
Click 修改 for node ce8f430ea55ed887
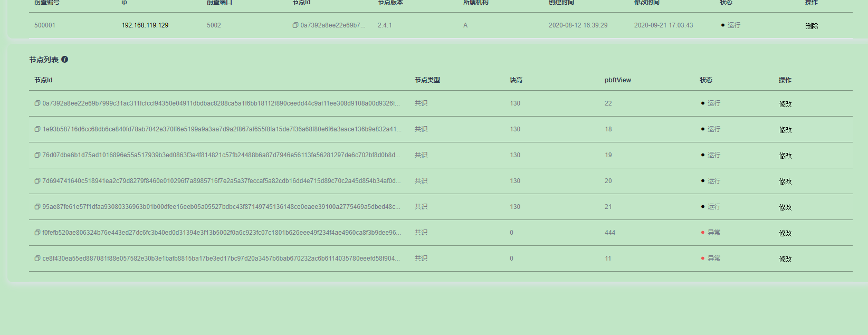coord(785,259)
